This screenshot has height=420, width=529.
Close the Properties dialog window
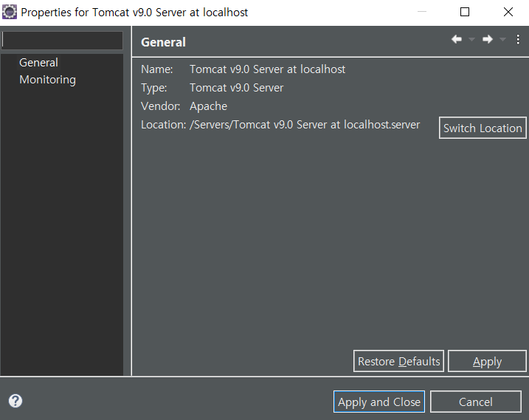tap(508, 12)
